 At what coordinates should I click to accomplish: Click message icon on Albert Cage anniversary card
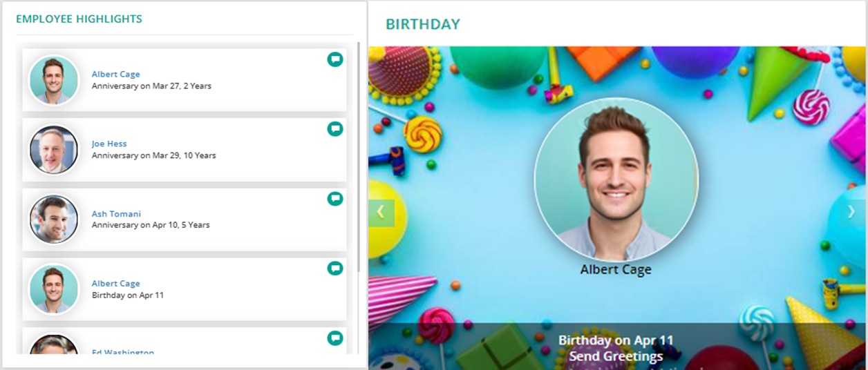(335, 59)
